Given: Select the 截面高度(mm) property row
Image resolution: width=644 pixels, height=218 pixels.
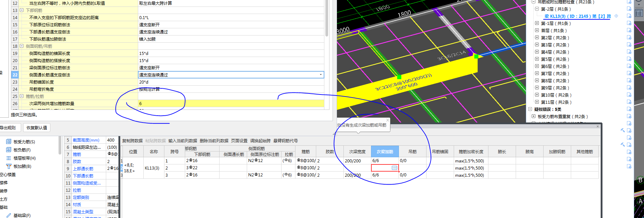Looking at the screenshot, I should [91, 140].
